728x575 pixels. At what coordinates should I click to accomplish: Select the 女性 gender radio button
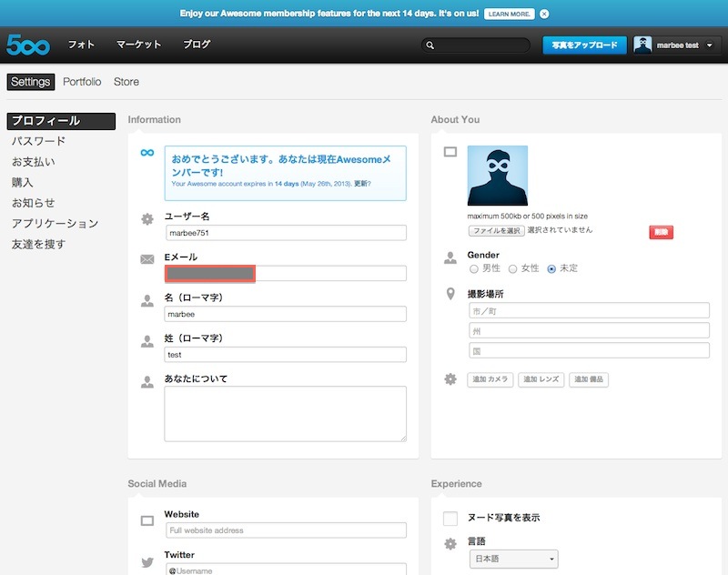tap(512, 269)
